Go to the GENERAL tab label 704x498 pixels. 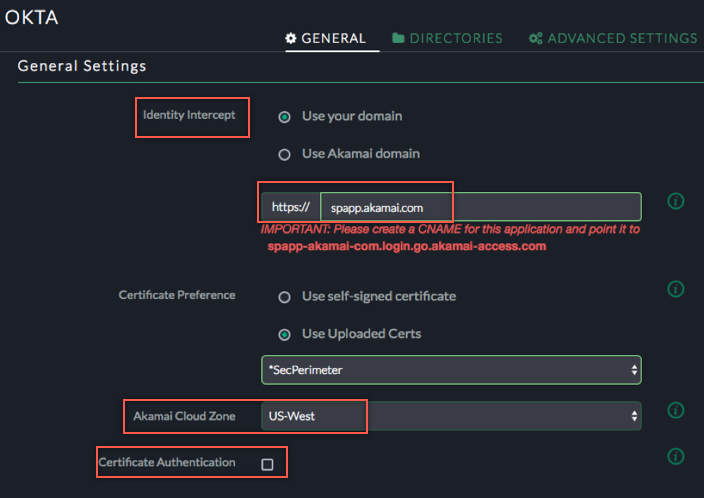click(x=334, y=38)
